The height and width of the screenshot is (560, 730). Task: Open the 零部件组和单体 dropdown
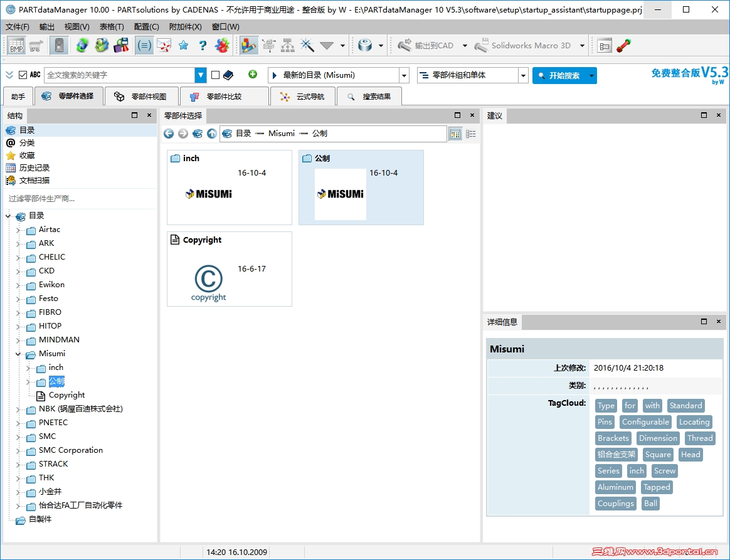pyautogui.click(x=523, y=75)
